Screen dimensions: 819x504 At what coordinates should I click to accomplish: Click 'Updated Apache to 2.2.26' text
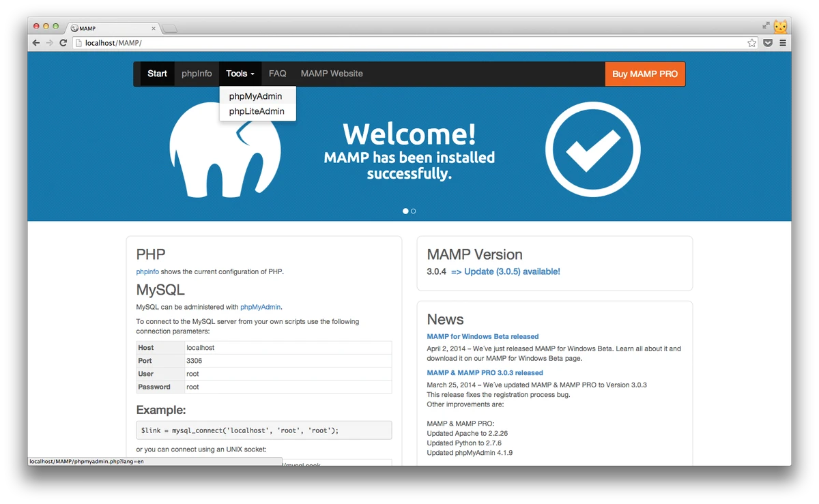click(468, 433)
